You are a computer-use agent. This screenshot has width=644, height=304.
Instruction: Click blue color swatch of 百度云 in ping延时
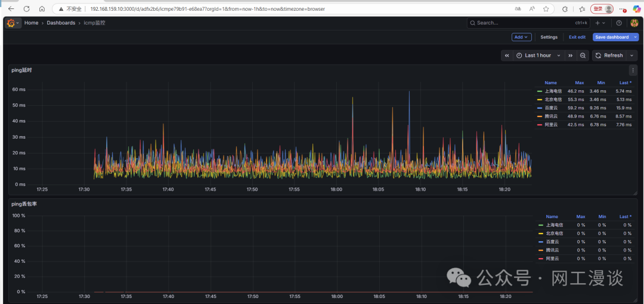click(x=540, y=108)
